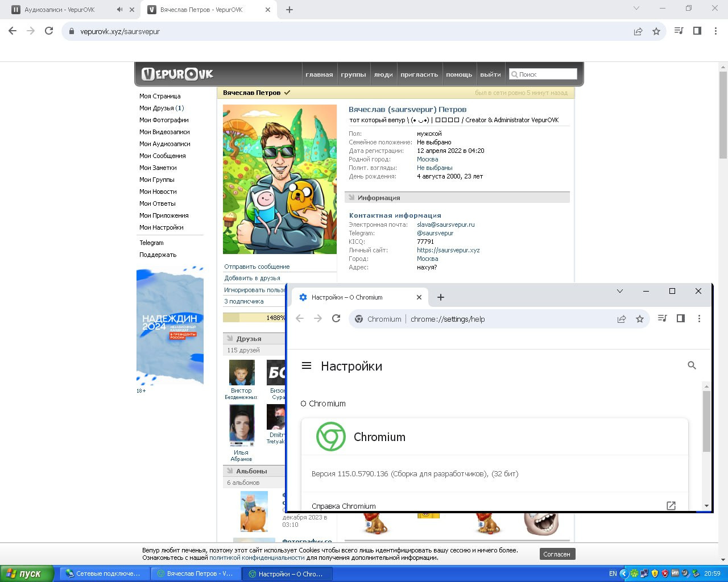Image resolution: width=728 pixels, height=582 pixels.
Task: Open media controls icon in main toolbar
Action: (x=679, y=31)
